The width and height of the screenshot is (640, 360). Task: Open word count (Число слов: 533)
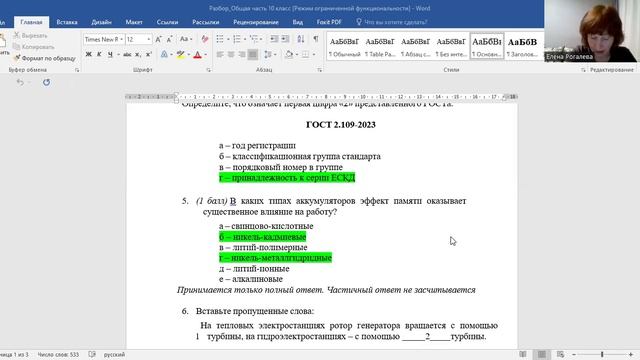click(58, 355)
